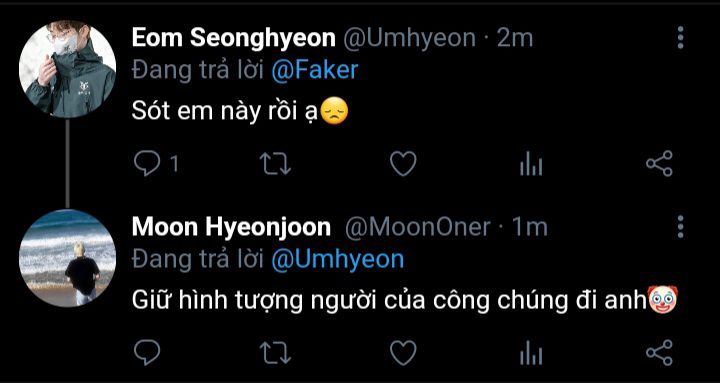Like Eom Seonghyeon's tweet
This screenshot has width=720, height=383.
(403, 164)
